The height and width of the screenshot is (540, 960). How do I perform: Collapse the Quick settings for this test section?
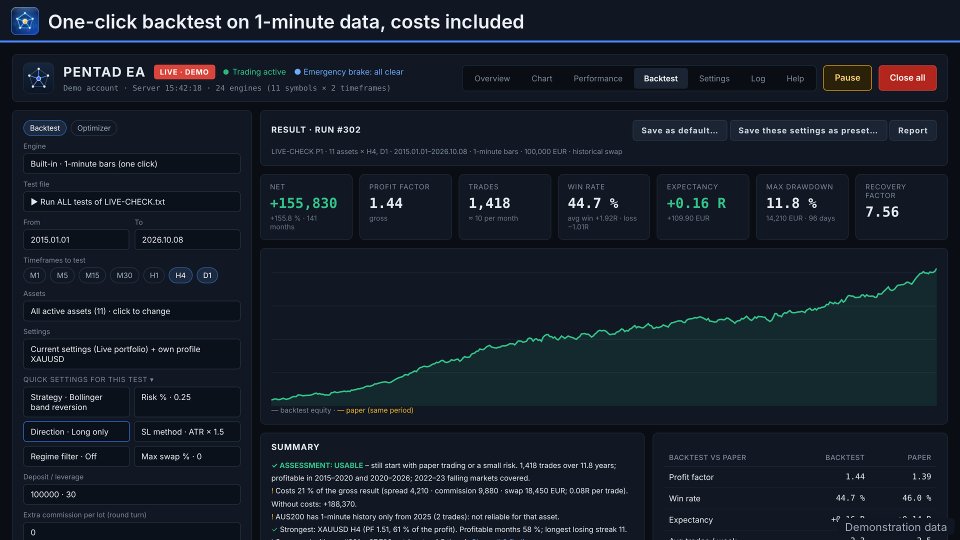pyautogui.click(x=89, y=380)
